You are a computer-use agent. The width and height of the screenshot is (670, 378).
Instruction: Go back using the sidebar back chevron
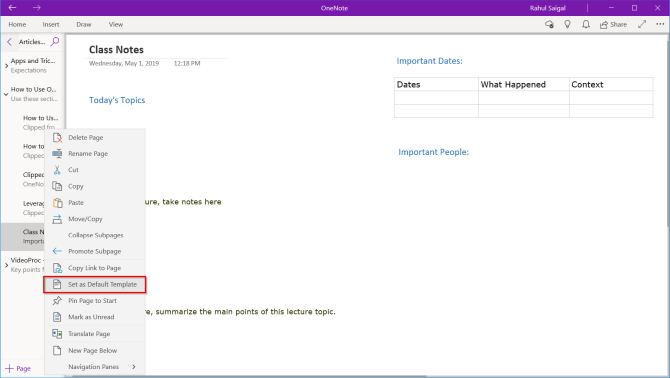9,42
